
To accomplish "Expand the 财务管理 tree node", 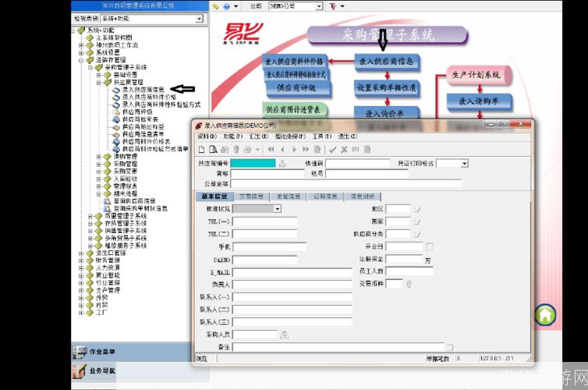I will (81, 261).
